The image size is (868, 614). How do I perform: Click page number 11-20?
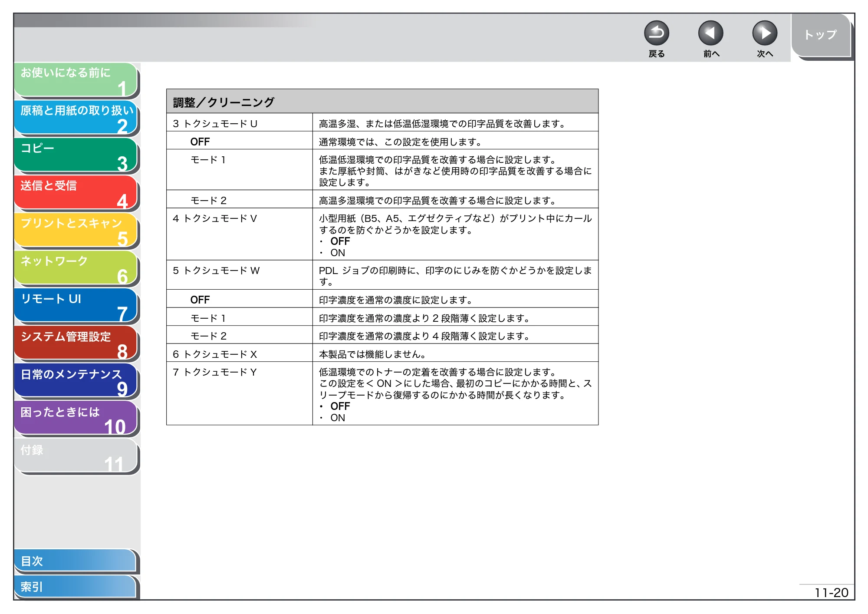pyautogui.click(x=831, y=592)
